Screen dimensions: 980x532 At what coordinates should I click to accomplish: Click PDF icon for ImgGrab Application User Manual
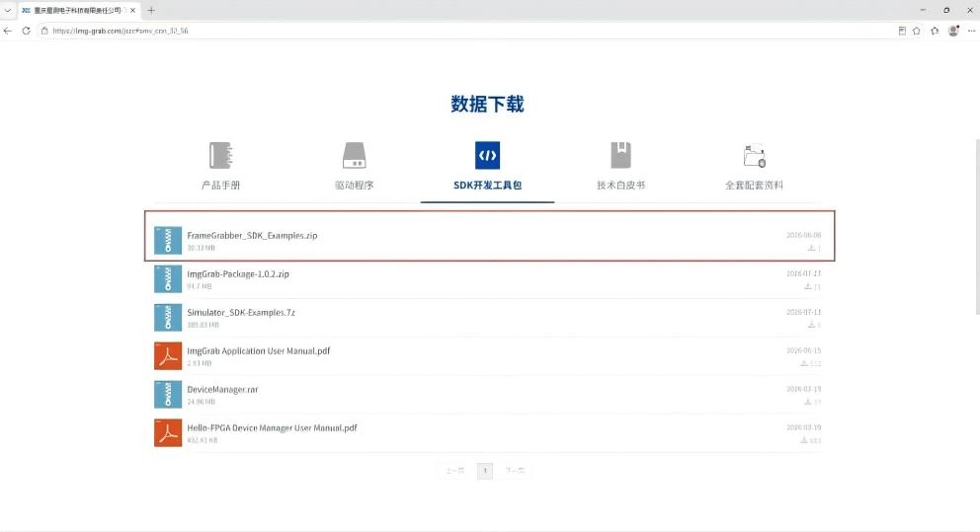pyautogui.click(x=168, y=356)
